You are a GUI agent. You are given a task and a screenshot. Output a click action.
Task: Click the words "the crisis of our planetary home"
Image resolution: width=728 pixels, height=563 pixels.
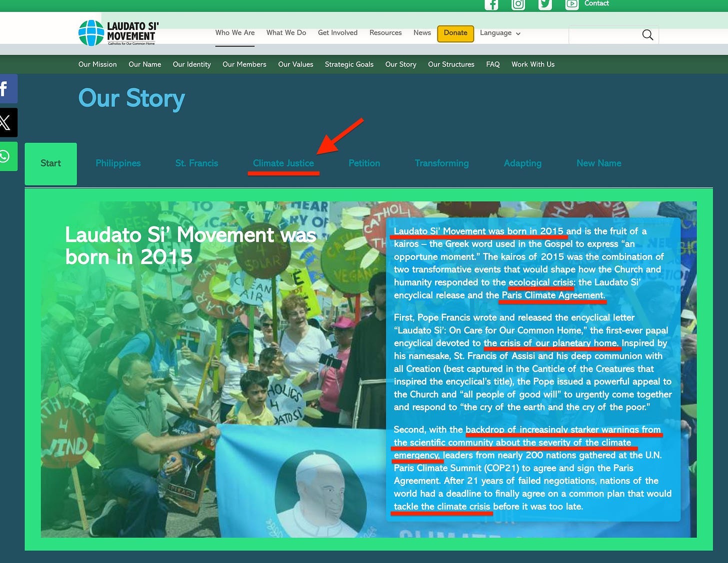click(x=551, y=343)
